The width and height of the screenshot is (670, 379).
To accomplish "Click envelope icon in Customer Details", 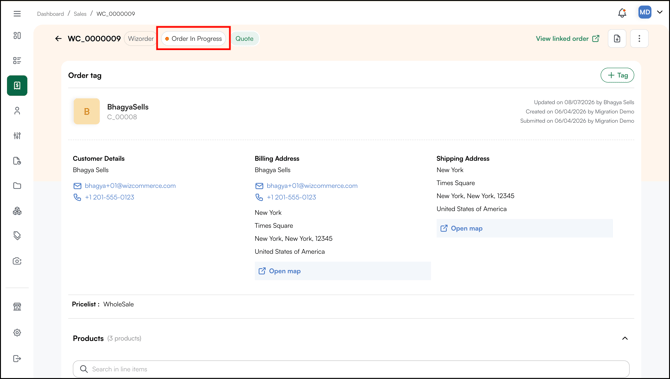I will point(77,186).
